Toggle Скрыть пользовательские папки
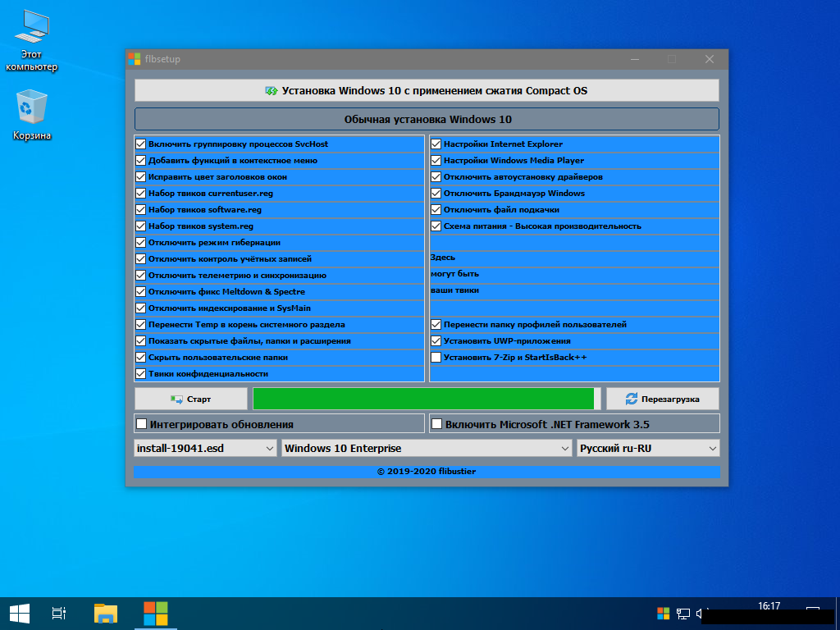 point(141,358)
